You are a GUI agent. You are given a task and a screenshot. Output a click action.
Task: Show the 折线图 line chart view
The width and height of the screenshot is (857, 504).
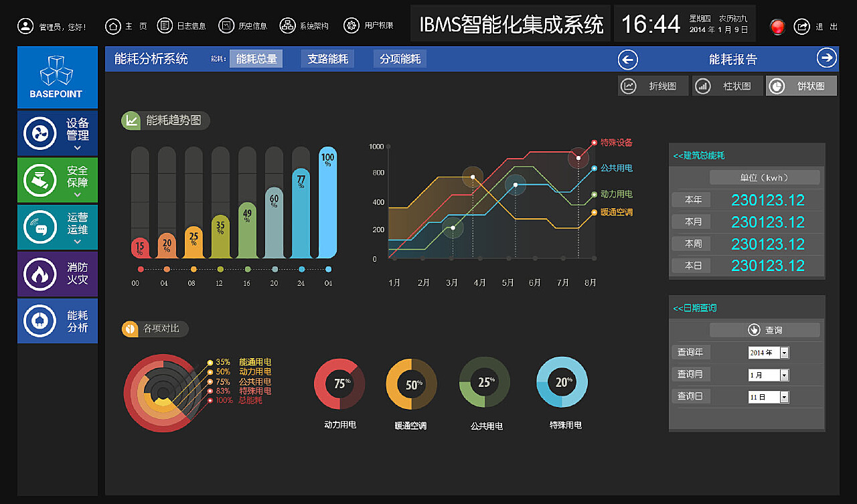tap(653, 86)
